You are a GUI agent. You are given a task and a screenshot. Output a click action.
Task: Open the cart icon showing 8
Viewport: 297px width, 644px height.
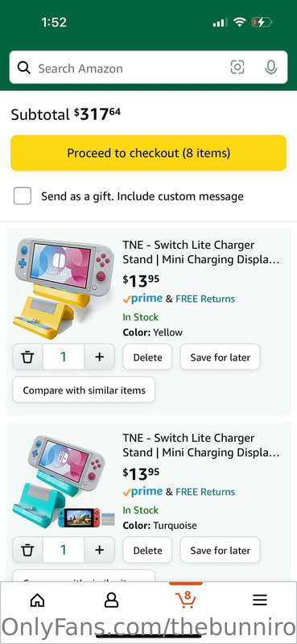[186, 600]
